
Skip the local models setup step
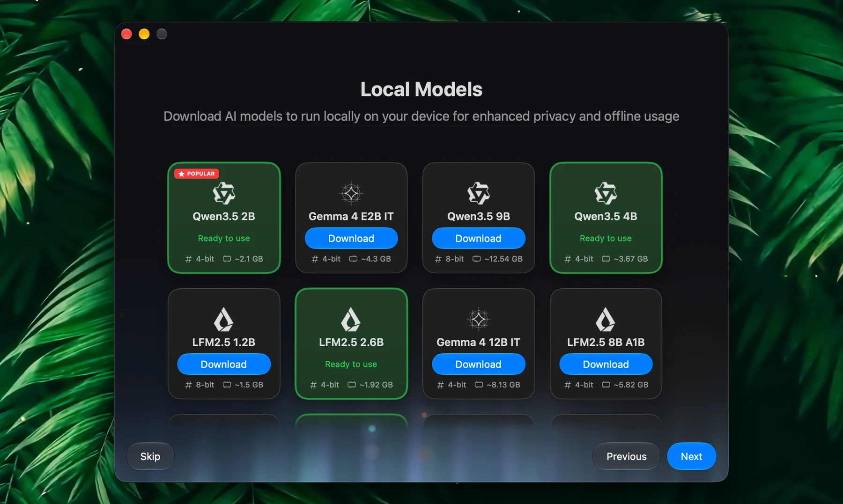(x=150, y=456)
